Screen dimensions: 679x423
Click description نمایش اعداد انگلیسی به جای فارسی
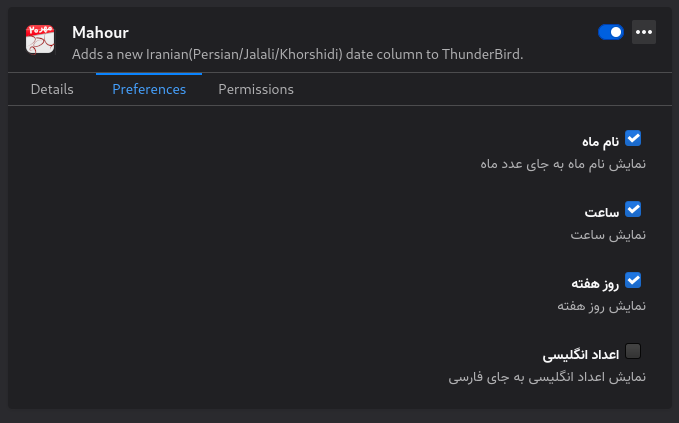(546, 377)
